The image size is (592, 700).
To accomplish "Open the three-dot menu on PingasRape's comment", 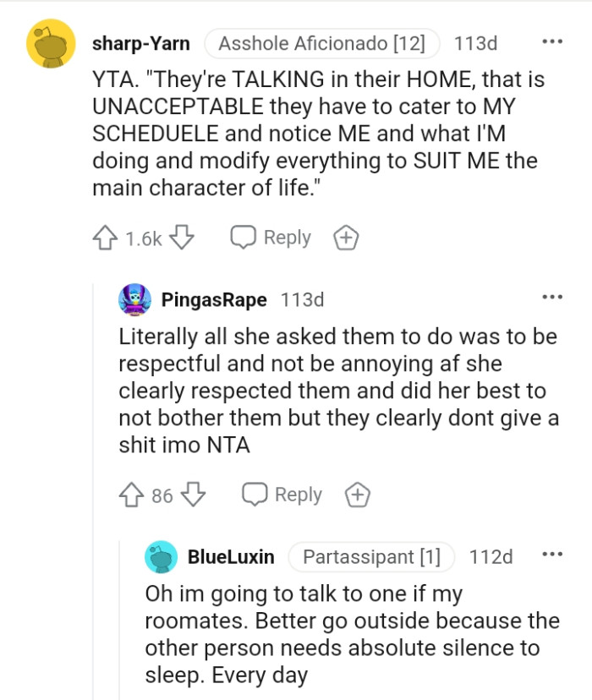I will [554, 298].
